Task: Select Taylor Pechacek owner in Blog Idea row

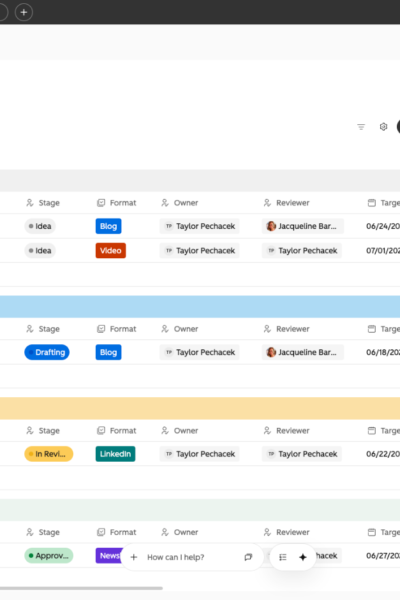Action: tap(199, 226)
